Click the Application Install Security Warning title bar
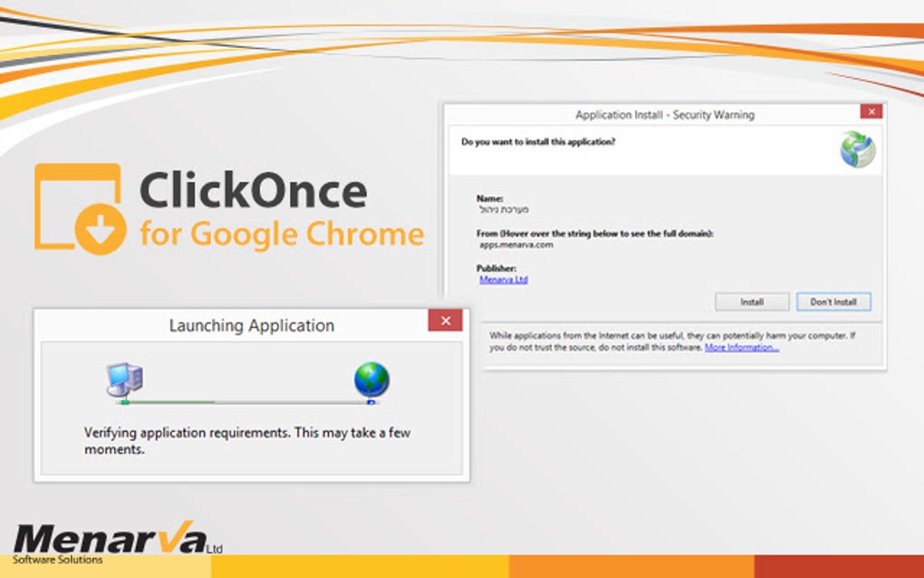Viewport: 924px width, 578px height. [664, 115]
